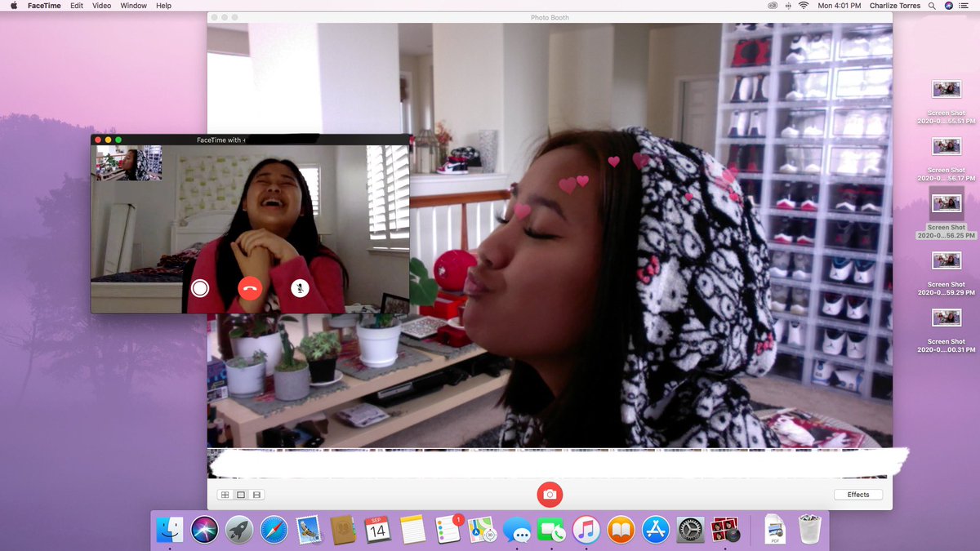Open the Charlize Torres user menu
Image resolution: width=980 pixels, height=551 pixels.
coord(895,6)
